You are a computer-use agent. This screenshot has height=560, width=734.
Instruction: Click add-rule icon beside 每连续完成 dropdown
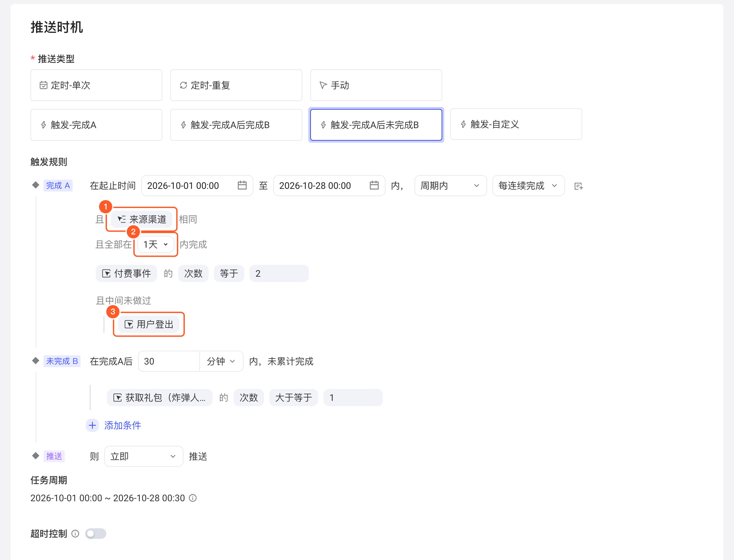(x=579, y=186)
